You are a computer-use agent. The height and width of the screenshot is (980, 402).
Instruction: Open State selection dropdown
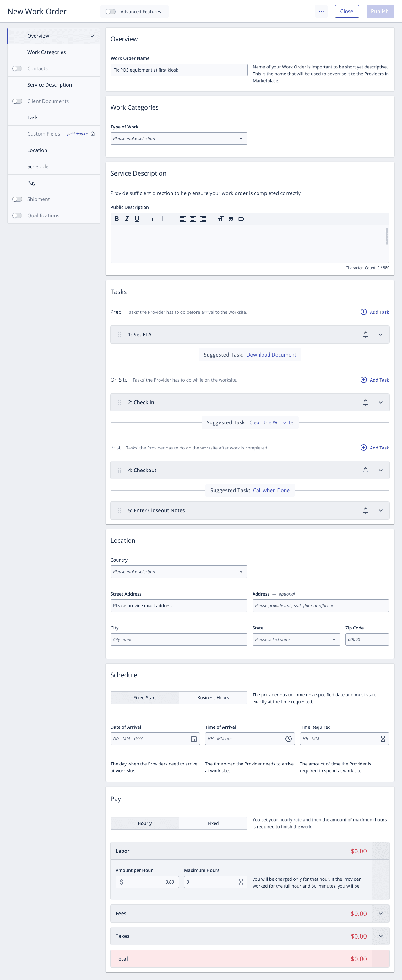pos(296,640)
